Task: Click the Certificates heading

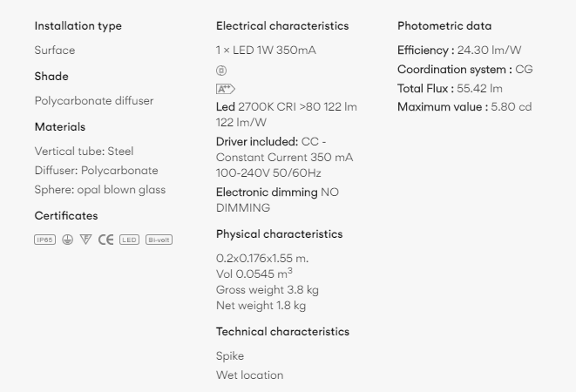Action: [66, 216]
